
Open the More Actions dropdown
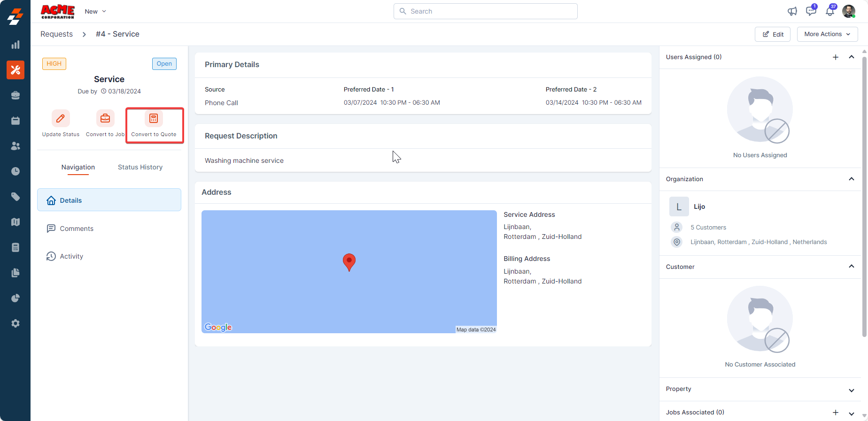point(827,34)
